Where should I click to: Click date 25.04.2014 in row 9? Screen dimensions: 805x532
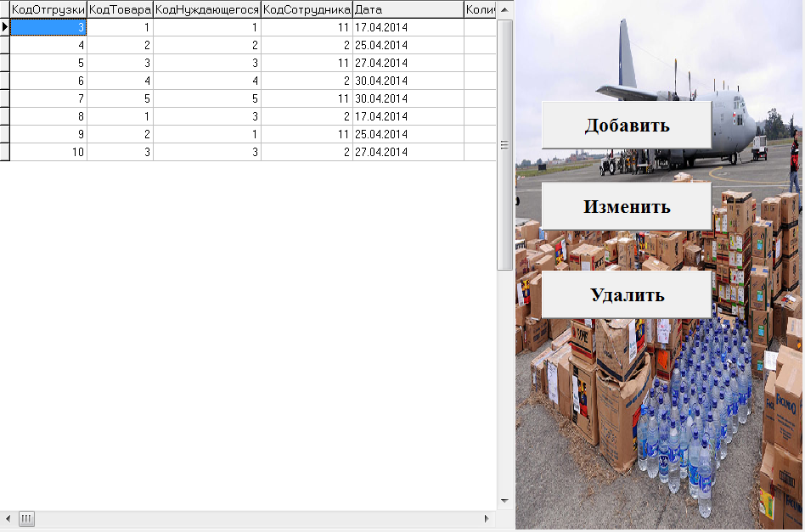(x=408, y=134)
